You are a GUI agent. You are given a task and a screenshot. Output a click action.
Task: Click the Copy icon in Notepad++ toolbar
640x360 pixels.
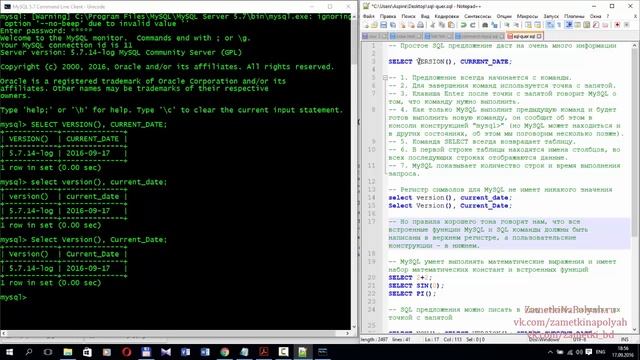point(442,25)
